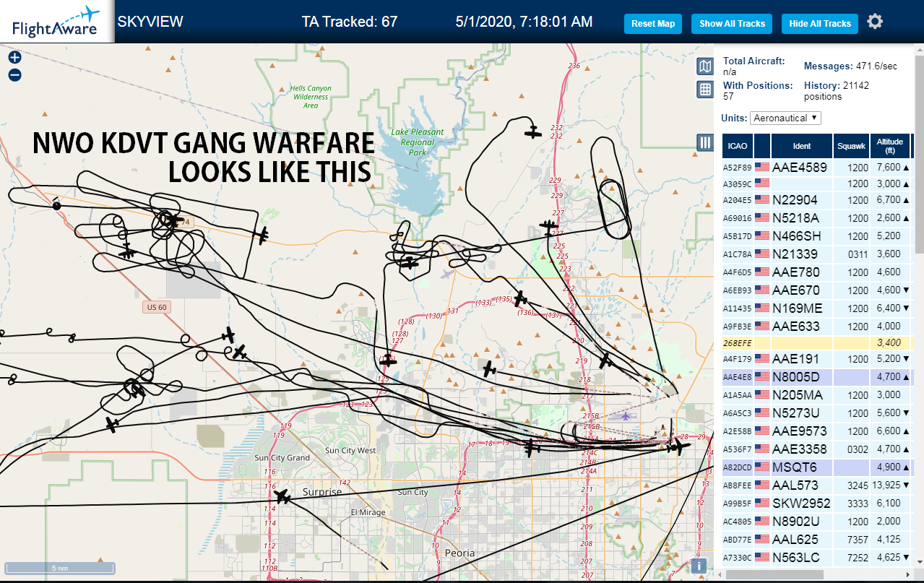
Task: Click the SKYVIEW title in header
Action: tap(150, 22)
